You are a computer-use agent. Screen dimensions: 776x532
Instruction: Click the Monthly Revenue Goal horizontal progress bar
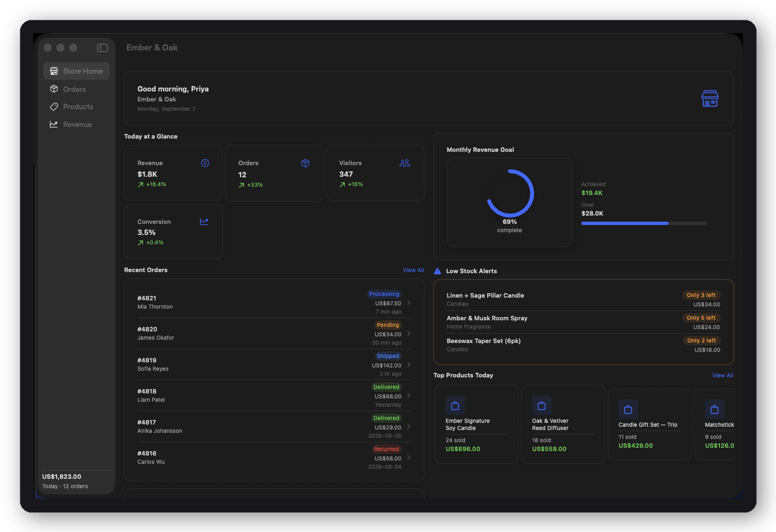click(644, 223)
